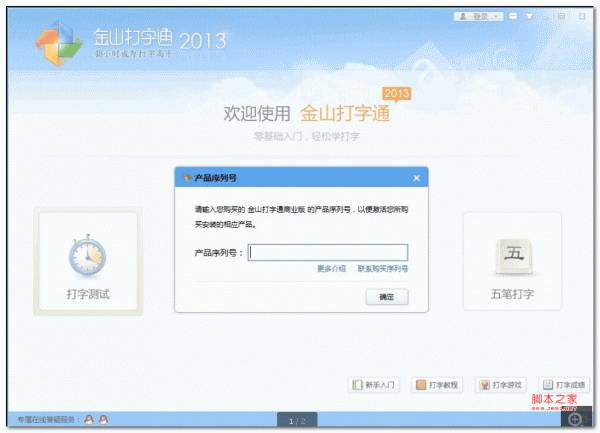The width and height of the screenshot is (600, 433).
Task: Open the 更多介绍 link
Action: point(331,269)
